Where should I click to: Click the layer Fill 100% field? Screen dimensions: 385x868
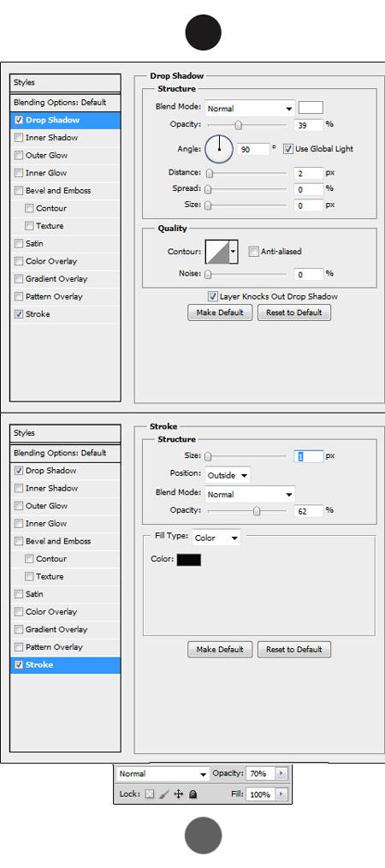pyautogui.click(x=261, y=794)
